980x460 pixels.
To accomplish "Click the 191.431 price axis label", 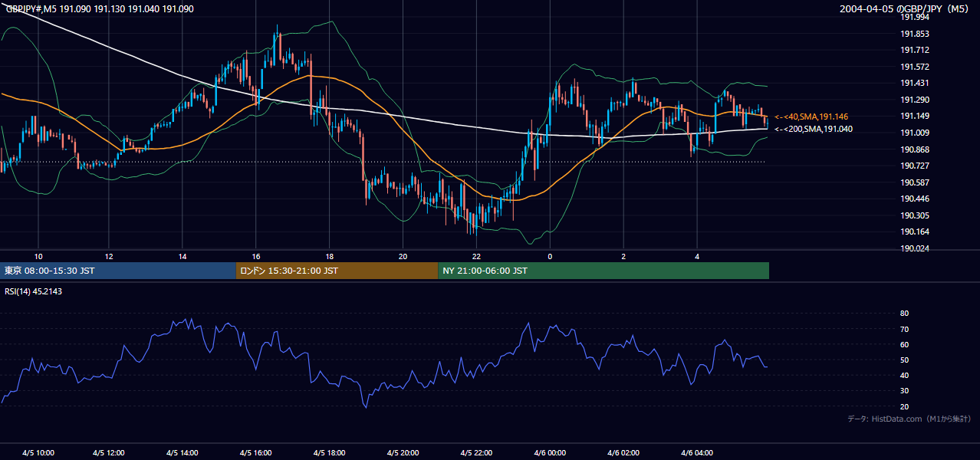I will click(x=915, y=84).
